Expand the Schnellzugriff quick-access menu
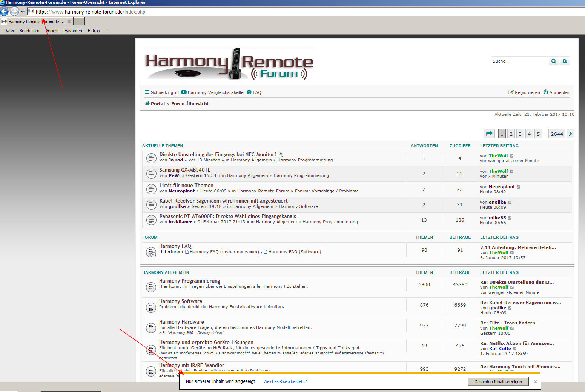 (162, 92)
